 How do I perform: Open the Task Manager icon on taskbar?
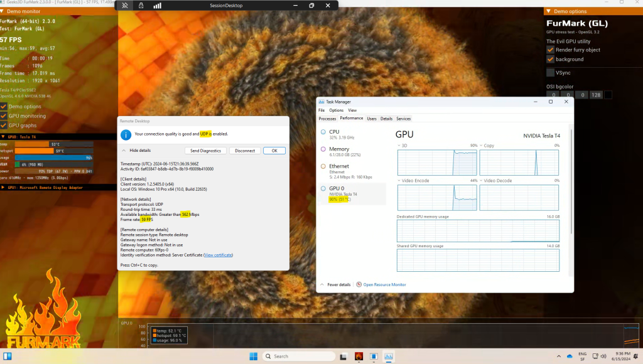(x=388, y=356)
